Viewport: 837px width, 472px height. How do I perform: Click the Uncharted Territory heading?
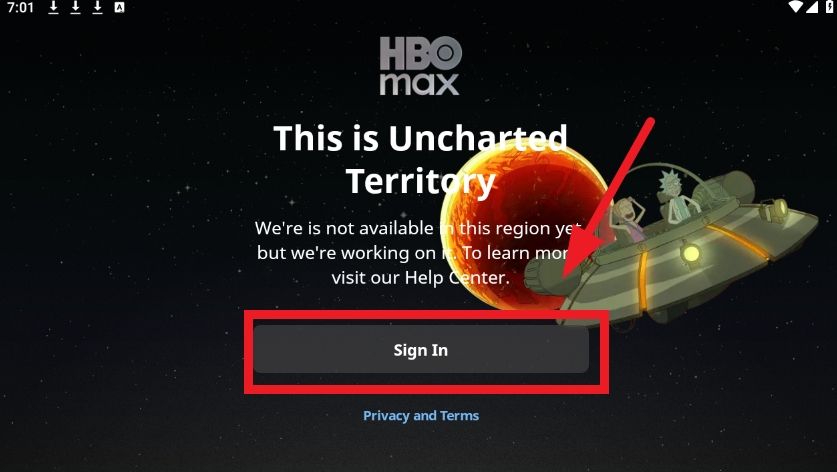pyautogui.click(x=421, y=160)
